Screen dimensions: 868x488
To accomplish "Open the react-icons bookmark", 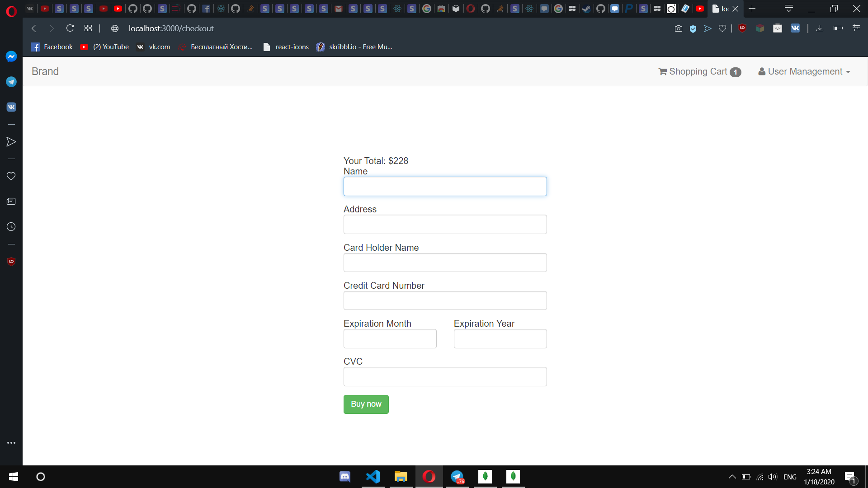I will pos(286,47).
